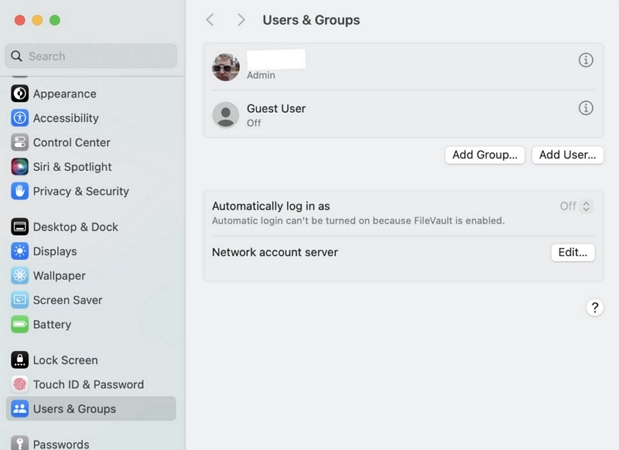Viewport: 619px width, 450px height.
Task: Click the Displays sun icon
Action: (x=20, y=251)
